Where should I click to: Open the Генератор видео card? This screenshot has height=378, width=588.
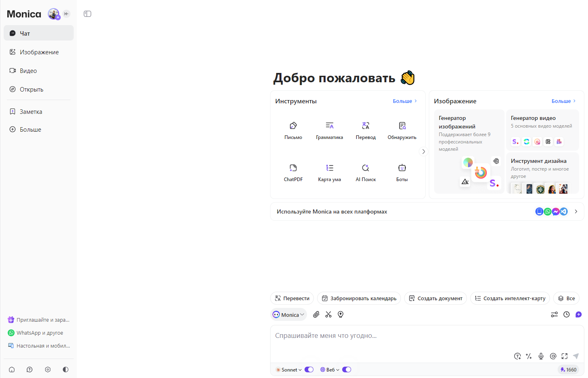coord(543,130)
